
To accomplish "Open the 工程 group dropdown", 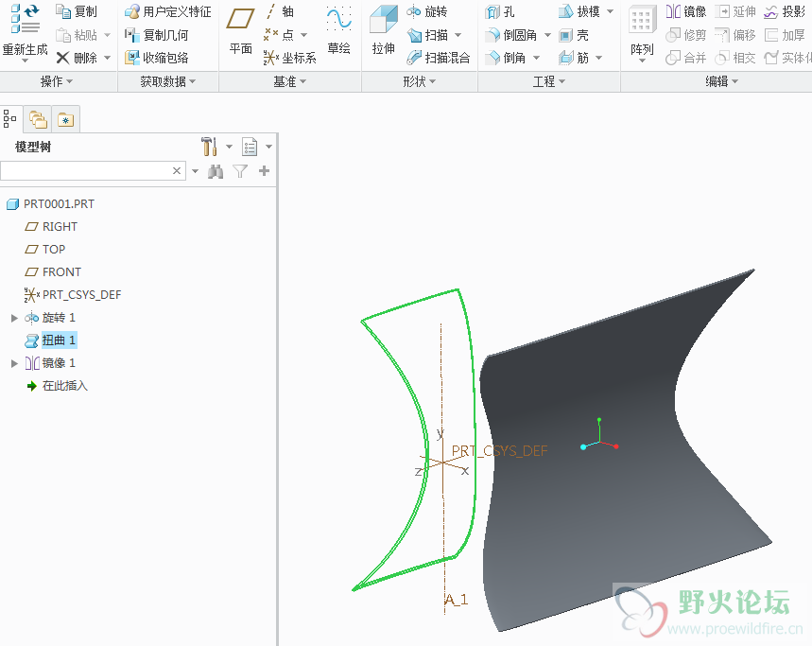I will click(549, 81).
